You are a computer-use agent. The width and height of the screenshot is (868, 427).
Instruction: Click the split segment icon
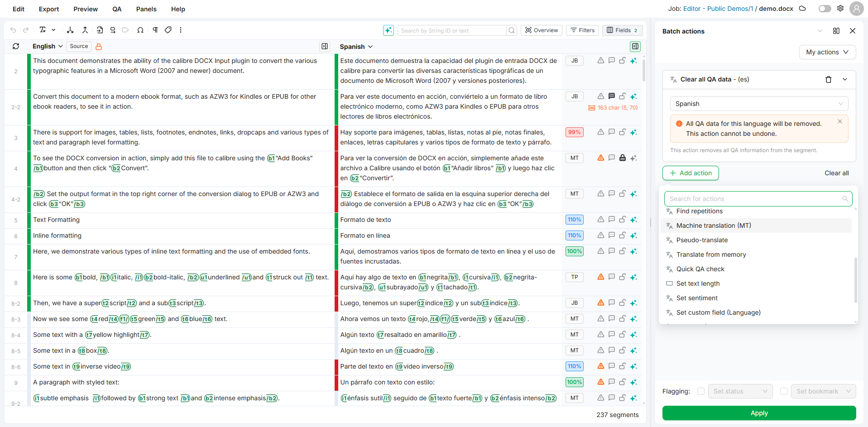pyautogui.click(x=70, y=30)
